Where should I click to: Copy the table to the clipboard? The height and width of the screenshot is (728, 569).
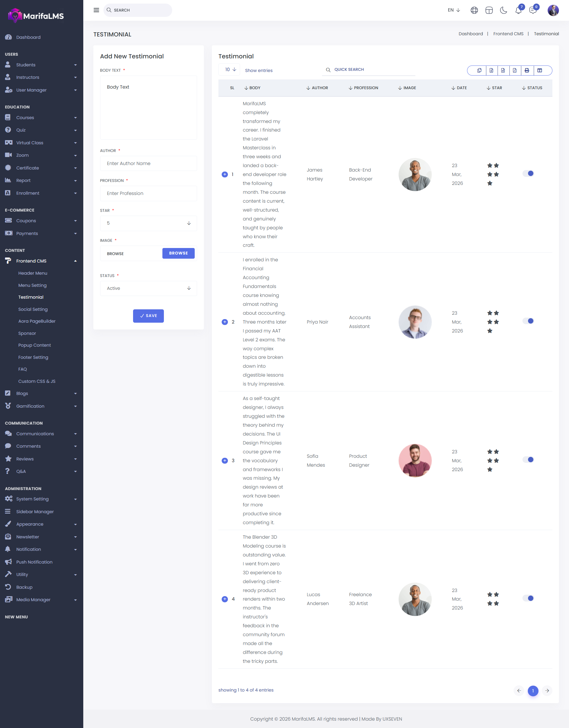479,70
